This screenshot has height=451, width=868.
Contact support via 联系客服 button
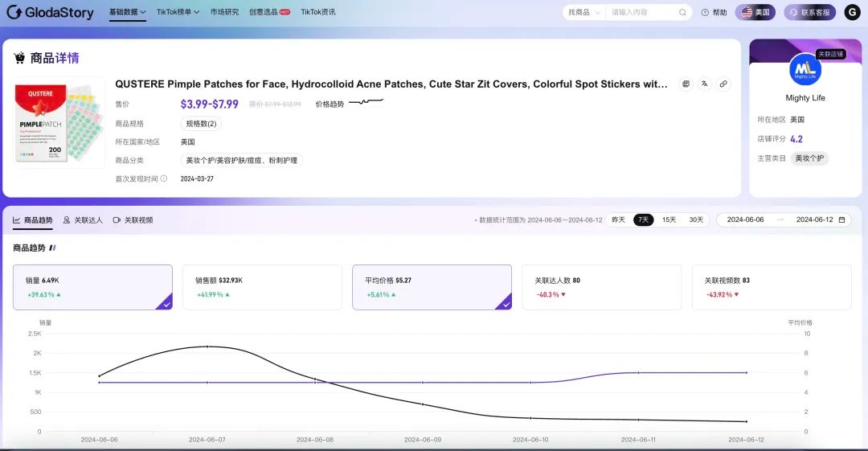click(x=809, y=12)
